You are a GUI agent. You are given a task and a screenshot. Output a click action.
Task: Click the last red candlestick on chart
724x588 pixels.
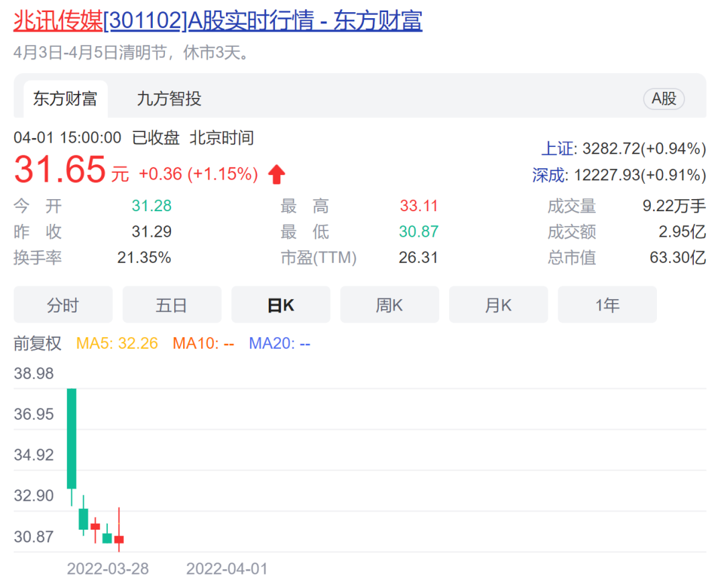point(119,538)
